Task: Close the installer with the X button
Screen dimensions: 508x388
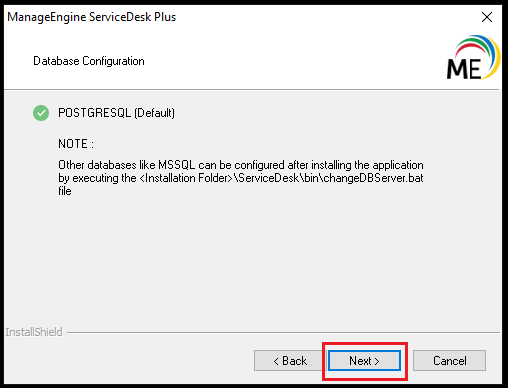Action: [487, 17]
